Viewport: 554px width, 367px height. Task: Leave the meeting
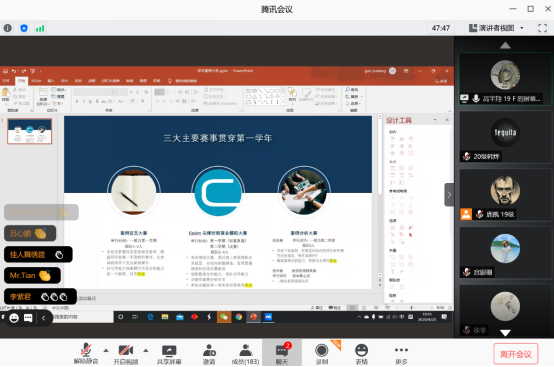point(515,354)
